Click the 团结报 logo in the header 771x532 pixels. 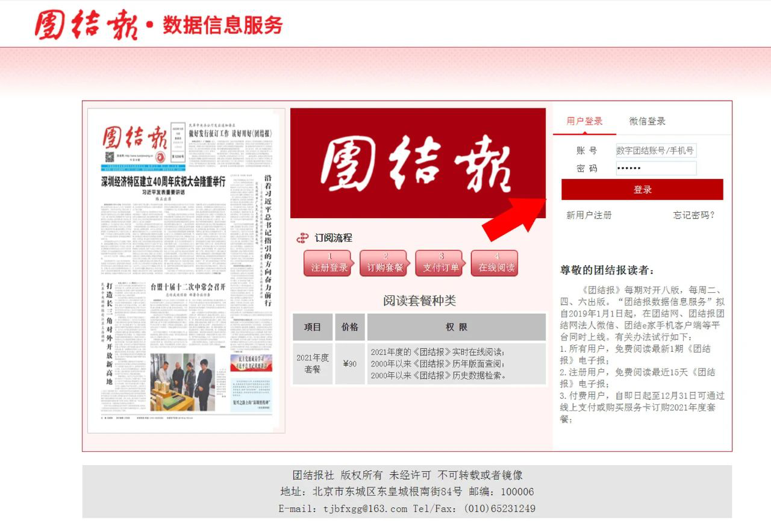pos(86,24)
